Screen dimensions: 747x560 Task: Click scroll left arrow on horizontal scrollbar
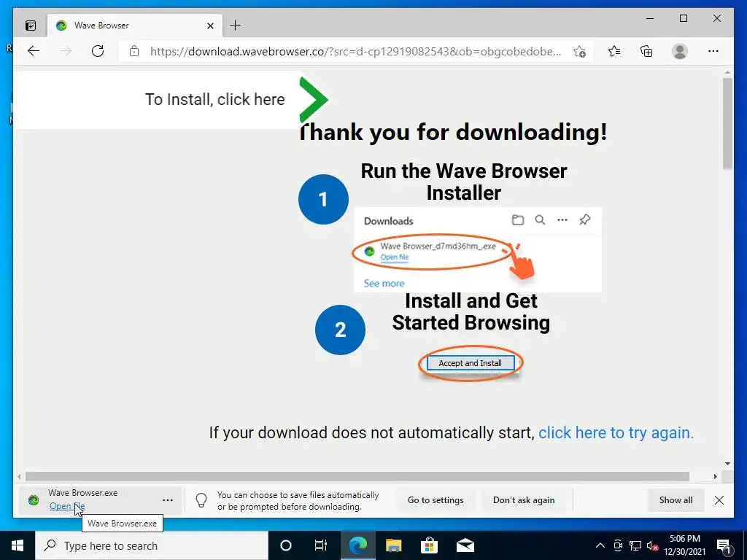click(19, 476)
